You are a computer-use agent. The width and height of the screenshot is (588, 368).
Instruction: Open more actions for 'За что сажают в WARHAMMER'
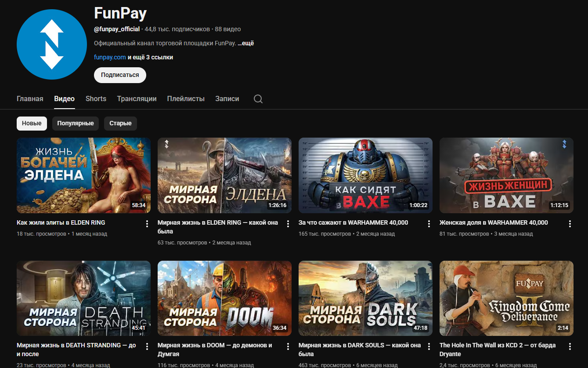click(429, 224)
